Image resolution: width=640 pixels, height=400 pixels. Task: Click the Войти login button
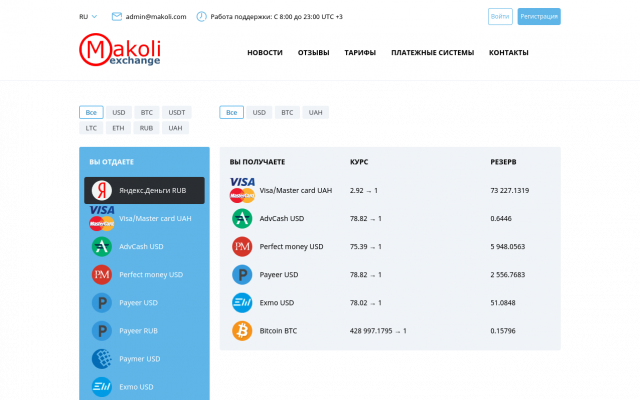pos(500,17)
